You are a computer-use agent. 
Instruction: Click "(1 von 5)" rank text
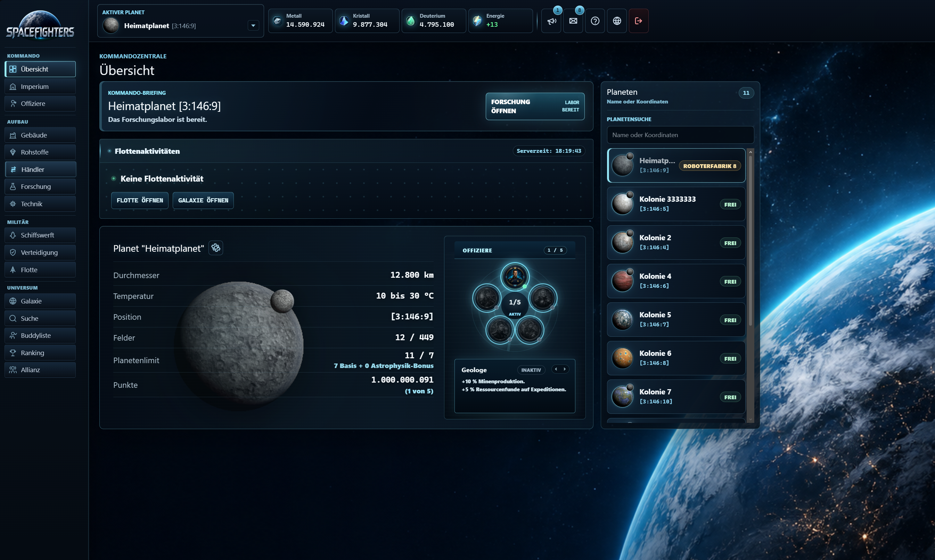(x=419, y=391)
